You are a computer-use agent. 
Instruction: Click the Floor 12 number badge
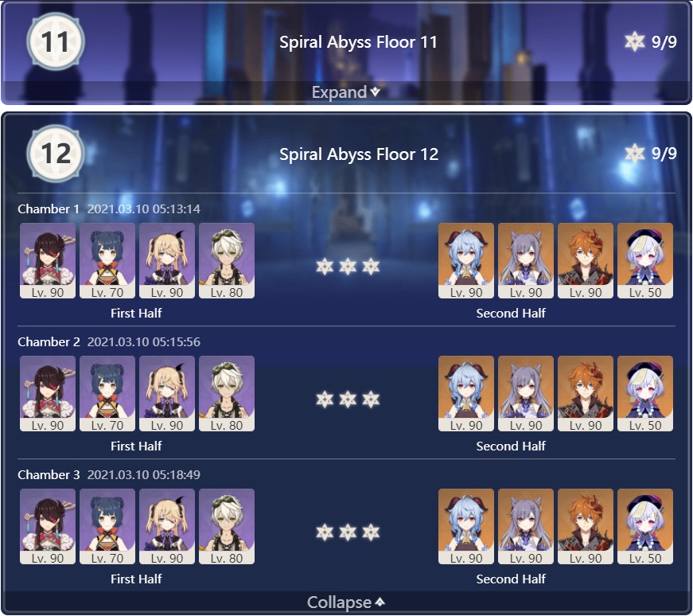pos(55,154)
